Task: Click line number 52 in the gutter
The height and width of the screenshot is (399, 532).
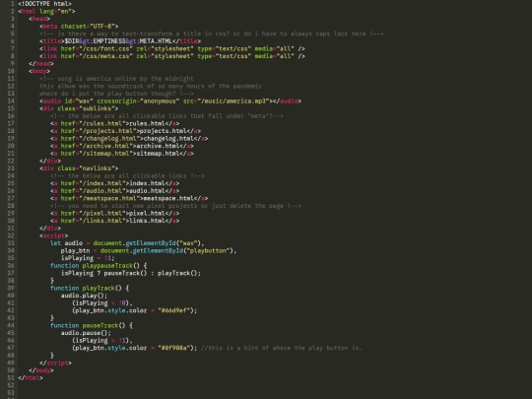Action: 11,384
